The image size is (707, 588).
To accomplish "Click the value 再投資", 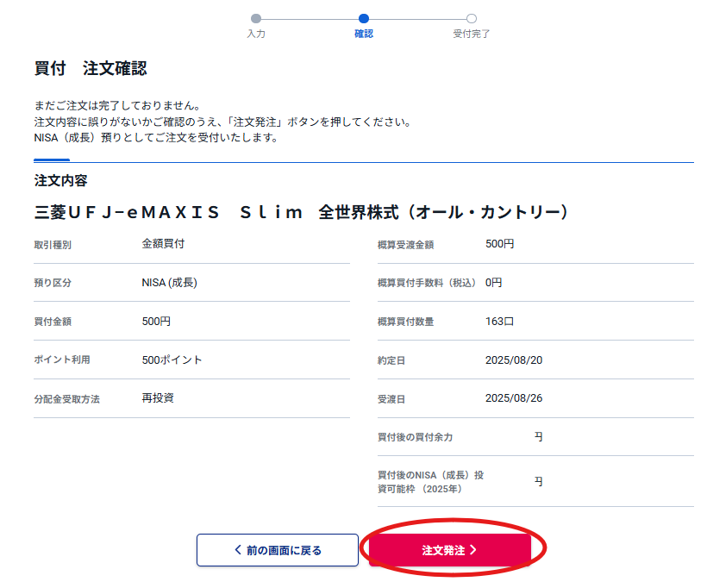I will pos(158,398).
